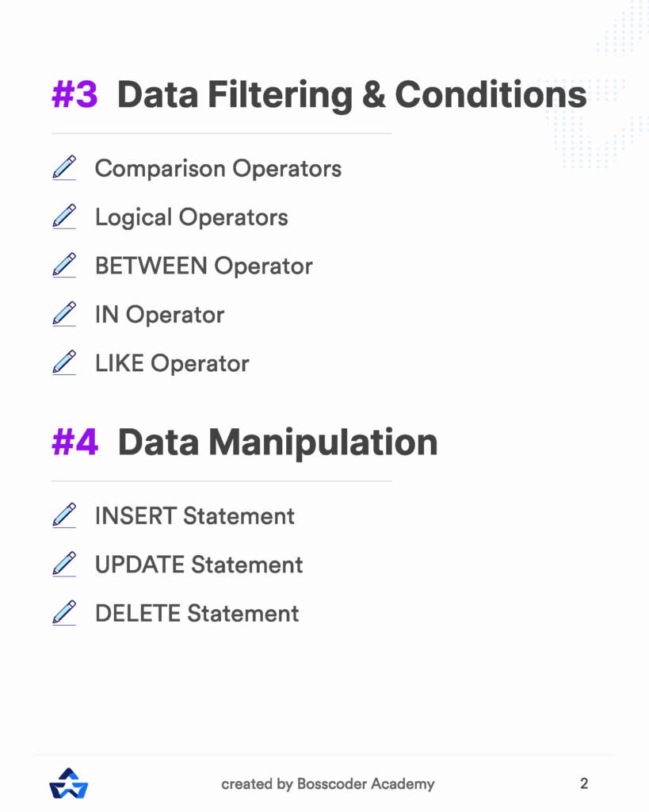Click the INSERT Statement entry
This screenshot has height=812, width=649.
(194, 516)
